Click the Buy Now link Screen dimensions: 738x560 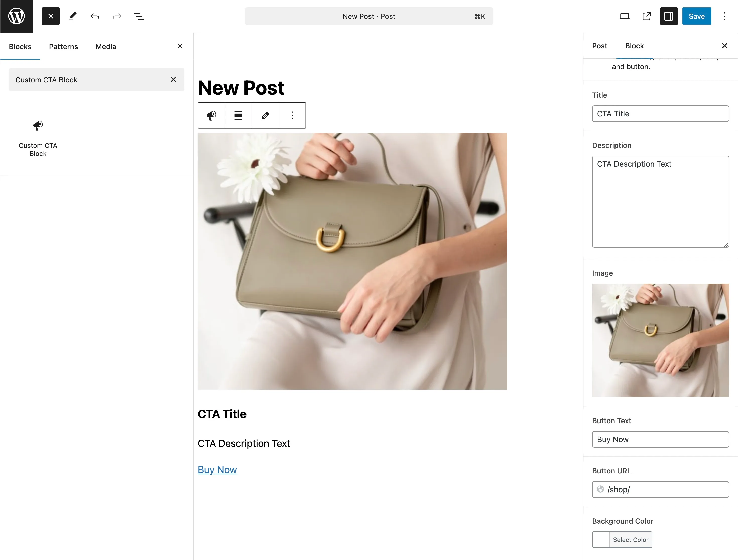[217, 469]
